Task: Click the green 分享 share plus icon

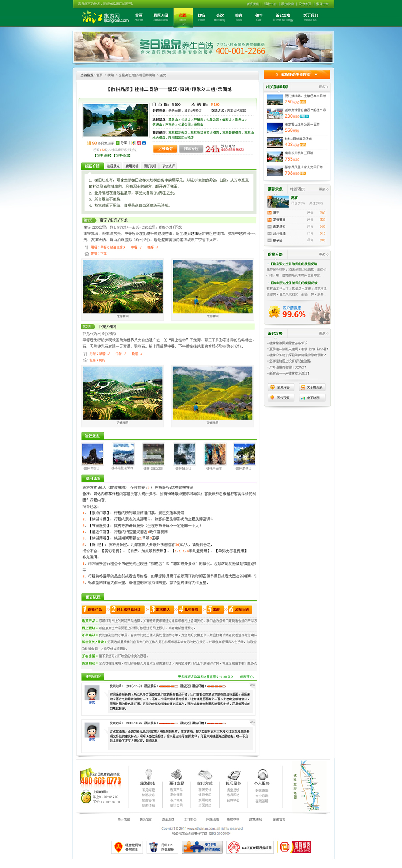Action: (x=118, y=143)
